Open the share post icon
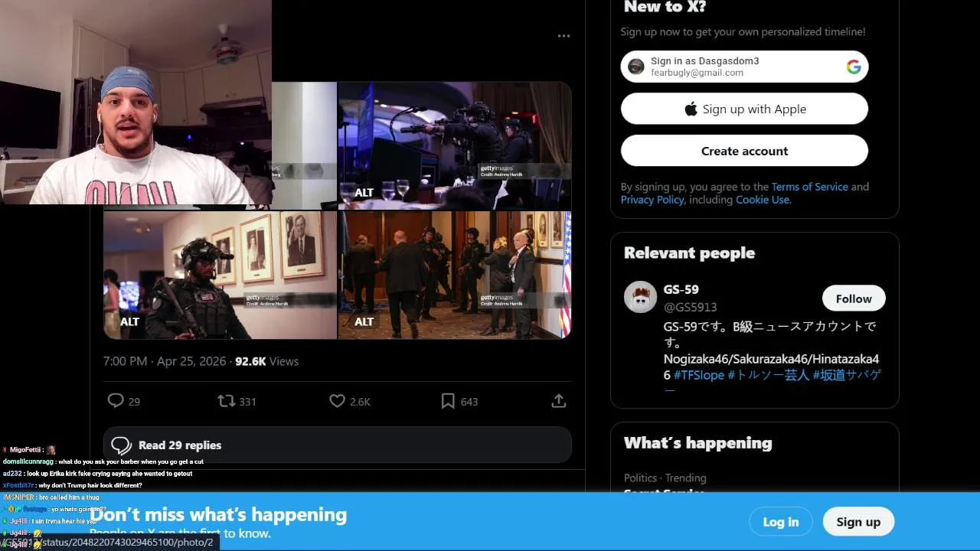Image resolution: width=980 pixels, height=551 pixels. coord(559,401)
